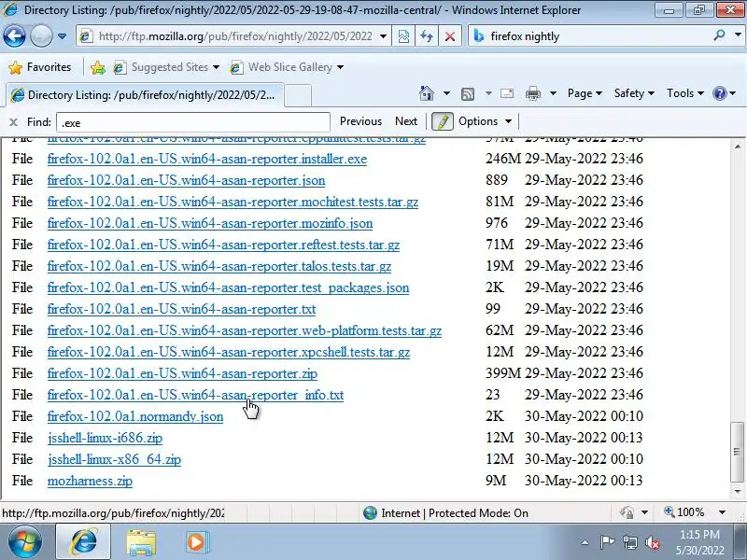
Task: Click Next in the Find bar
Action: pyautogui.click(x=406, y=121)
